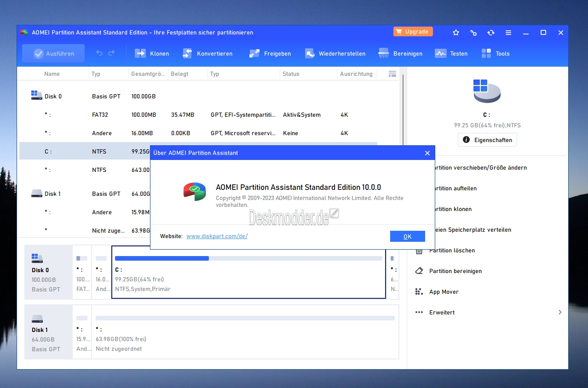Screen dimensions: 588x388
Task: Click OK in the about dialog
Action: point(408,236)
